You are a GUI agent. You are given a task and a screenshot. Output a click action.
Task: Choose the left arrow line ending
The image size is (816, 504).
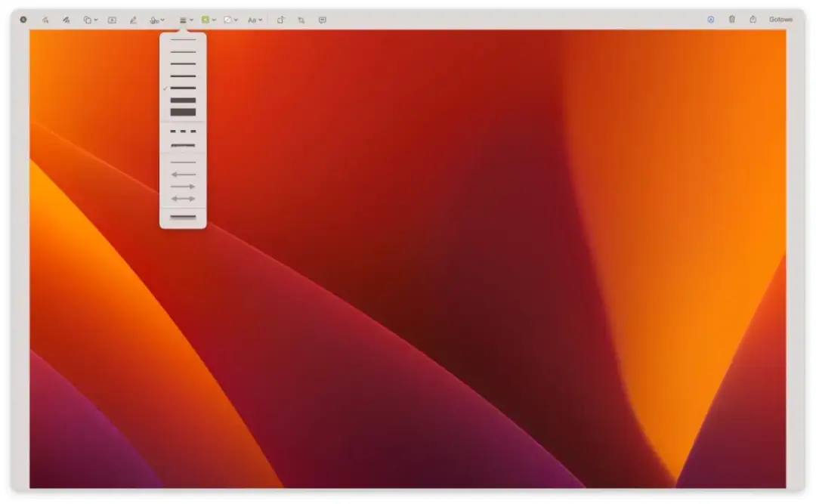point(181,175)
